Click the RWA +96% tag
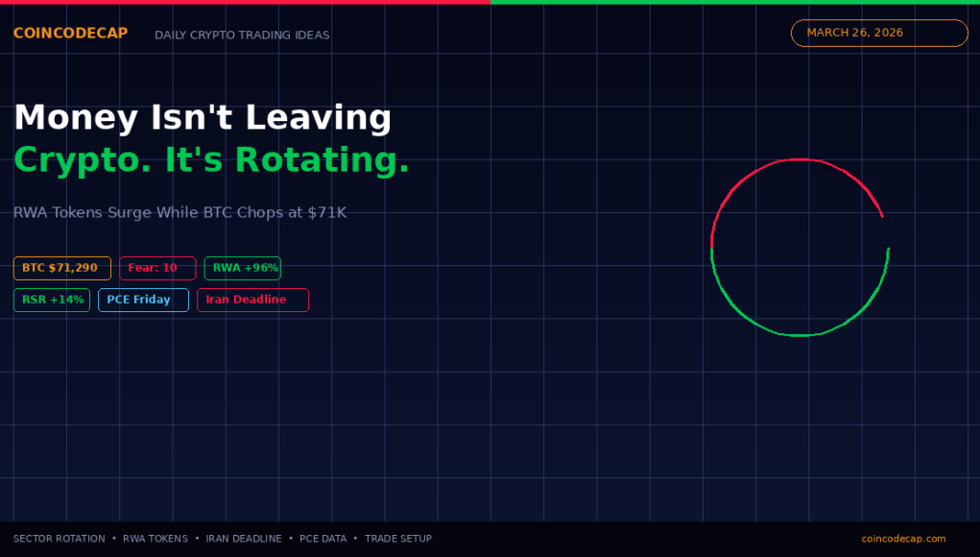 point(242,268)
